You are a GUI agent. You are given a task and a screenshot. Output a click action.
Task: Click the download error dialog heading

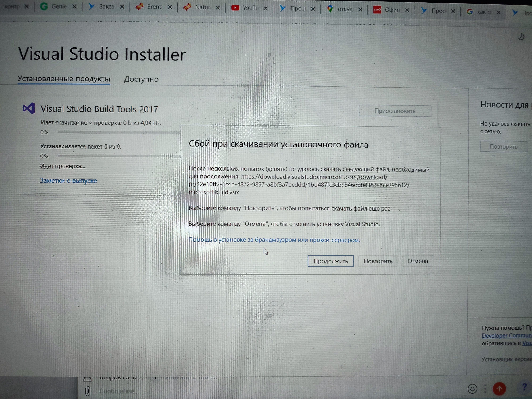(x=278, y=144)
